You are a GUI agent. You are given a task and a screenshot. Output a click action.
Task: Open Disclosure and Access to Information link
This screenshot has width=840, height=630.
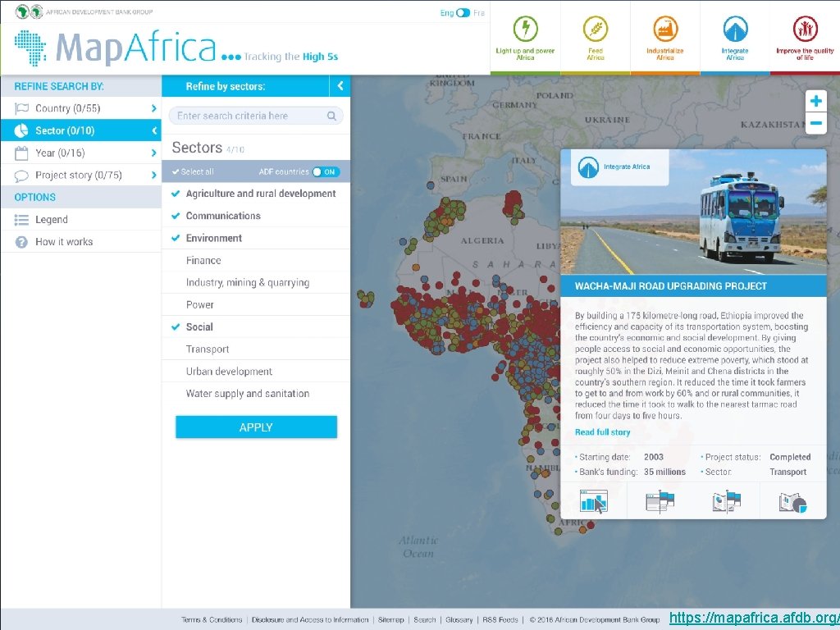point(310,620)
